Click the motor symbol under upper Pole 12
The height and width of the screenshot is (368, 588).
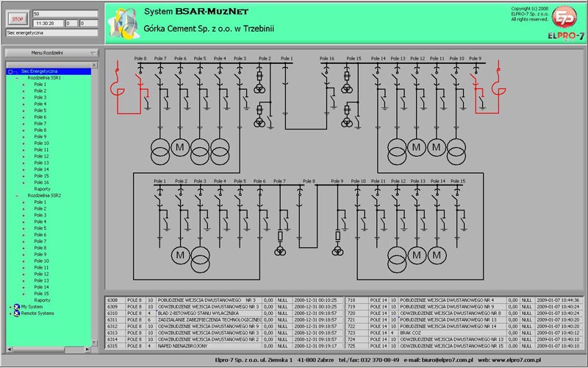point(416,147)
